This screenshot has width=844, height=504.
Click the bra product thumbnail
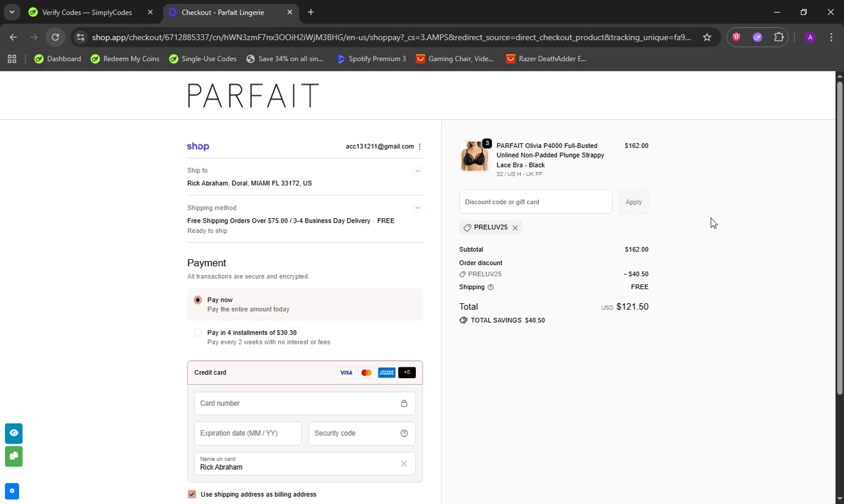[474, 156]
